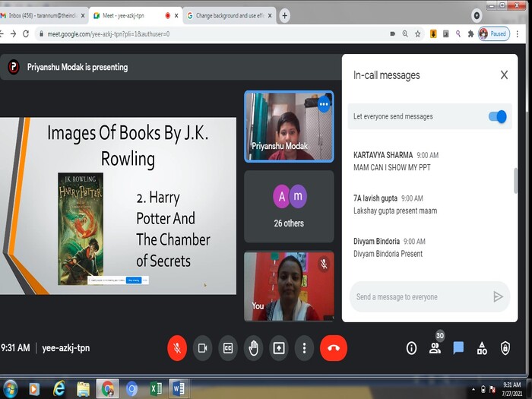Bookmark this page with star icon
The width and height of the screenshot is (532, 399).
coord(418,34)
